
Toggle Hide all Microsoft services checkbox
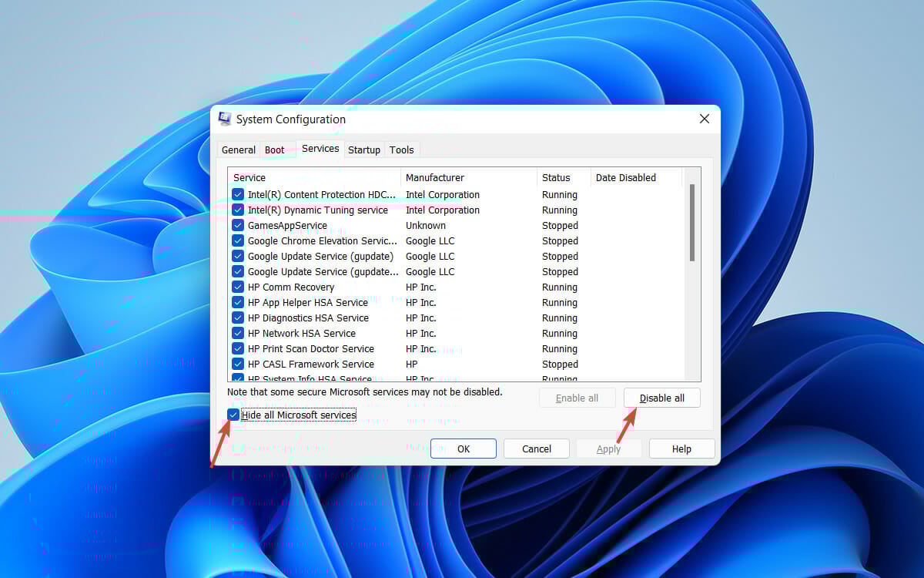[x=233, y=415]
